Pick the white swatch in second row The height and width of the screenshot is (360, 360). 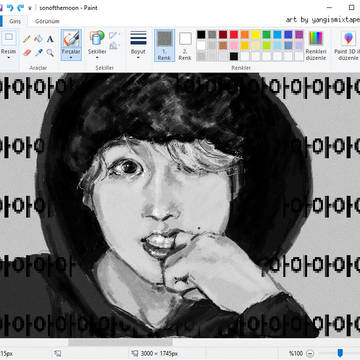tap(201, 45)
